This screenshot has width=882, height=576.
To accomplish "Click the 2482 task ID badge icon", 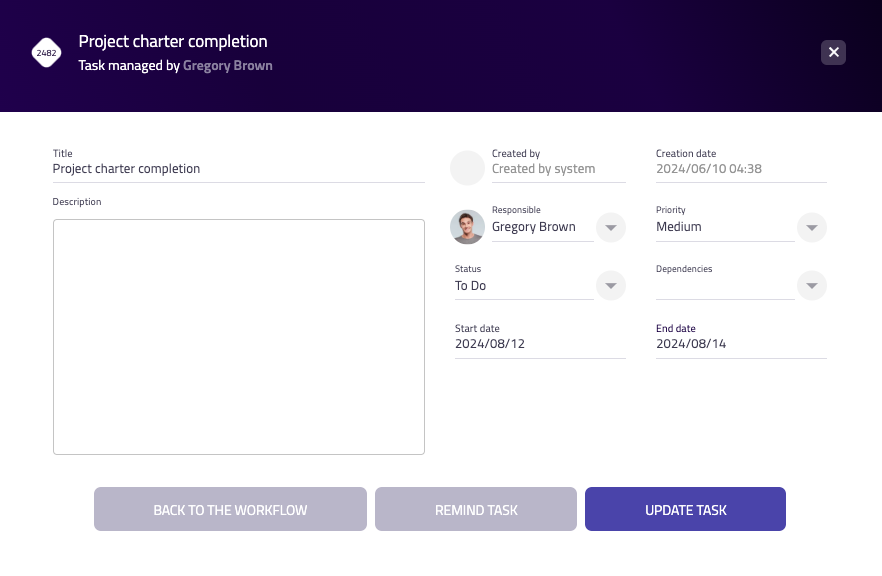I will [x=46, y=53].
